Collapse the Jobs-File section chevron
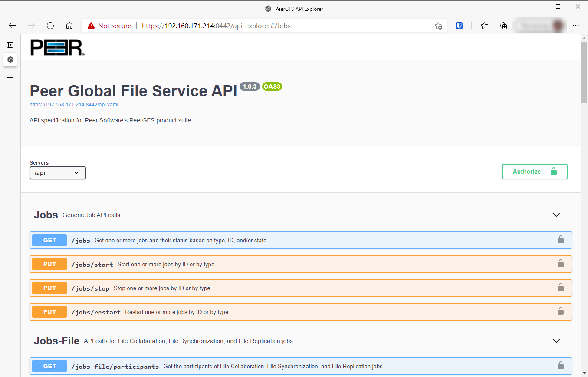The width and height of the screenshot is (588, 377). (x=556, y=341)
